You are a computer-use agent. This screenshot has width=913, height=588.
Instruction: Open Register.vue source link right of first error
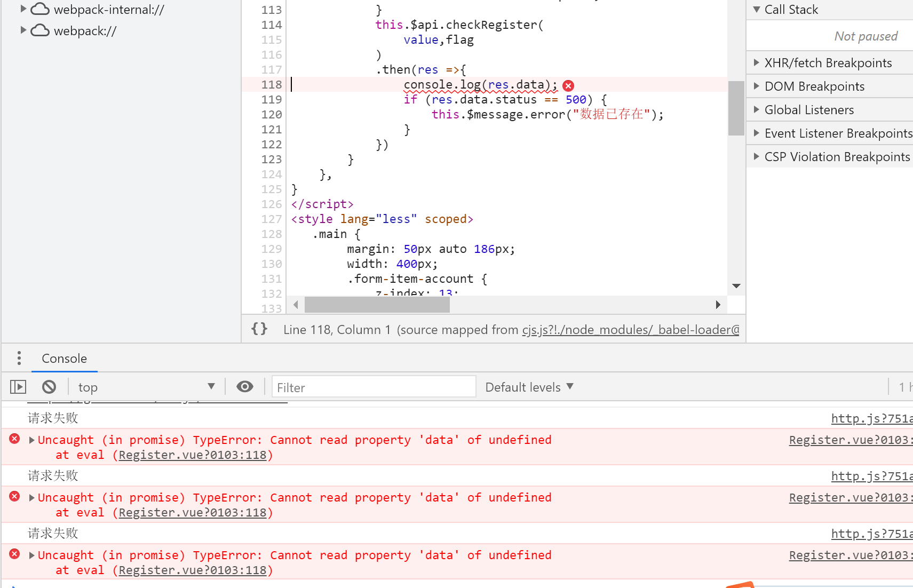pyautogui.click(x=851, y=440)
